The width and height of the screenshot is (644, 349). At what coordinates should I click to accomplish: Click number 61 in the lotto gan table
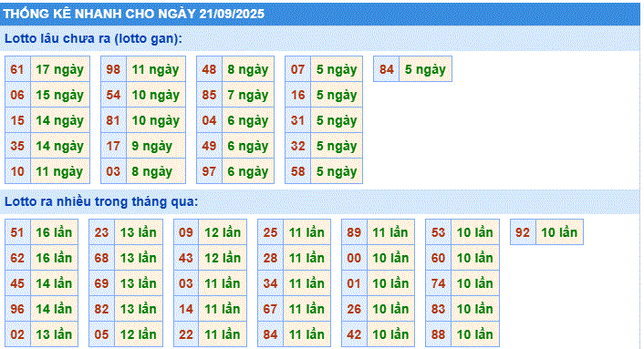[17, 69]
